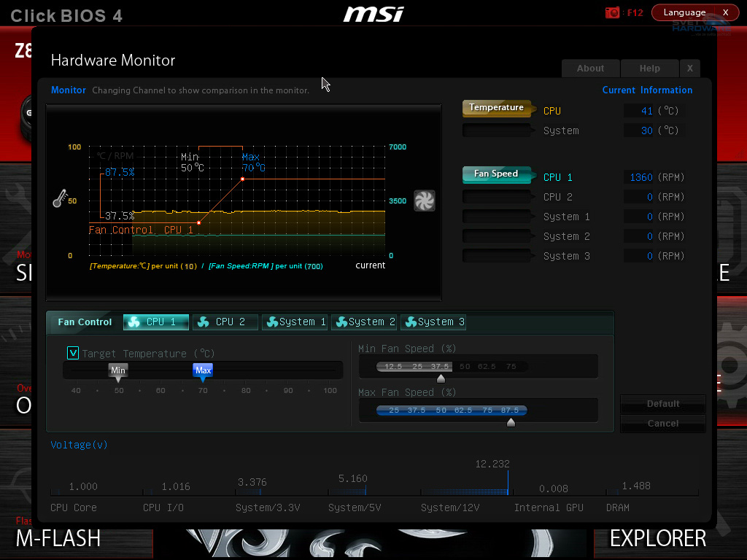Open the Fan Speed monitor banner

pos(497,174)
